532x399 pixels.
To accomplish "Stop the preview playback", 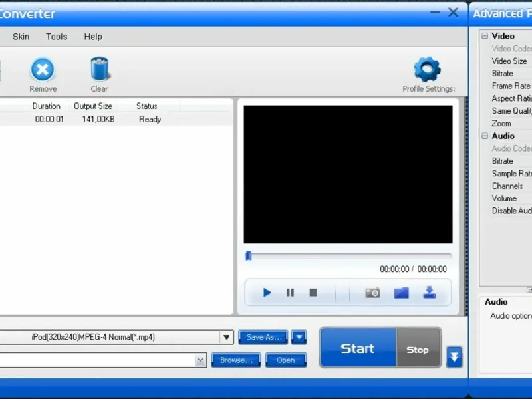I will point(313,293).
